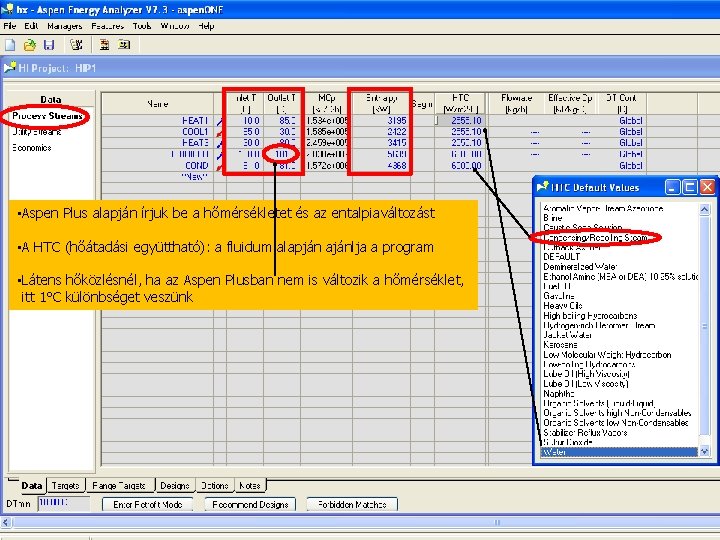
Task: Select Brine in the HTC Default Values list
Action: (x=553, y=218)
